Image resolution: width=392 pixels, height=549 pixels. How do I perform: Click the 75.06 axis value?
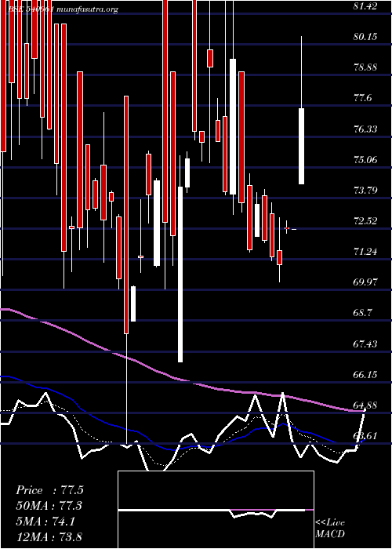tap(365, 160)
